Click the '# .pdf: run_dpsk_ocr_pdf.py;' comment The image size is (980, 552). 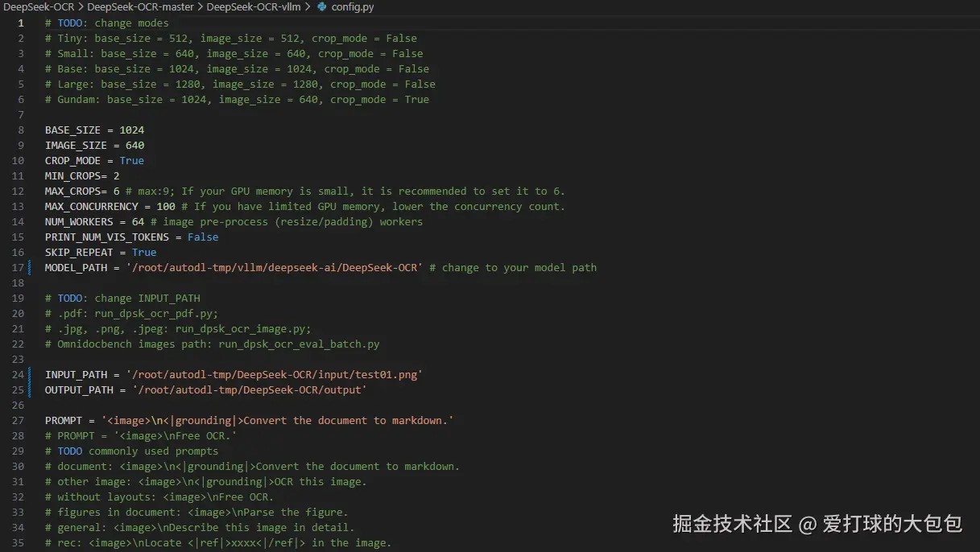coord(132,314)
